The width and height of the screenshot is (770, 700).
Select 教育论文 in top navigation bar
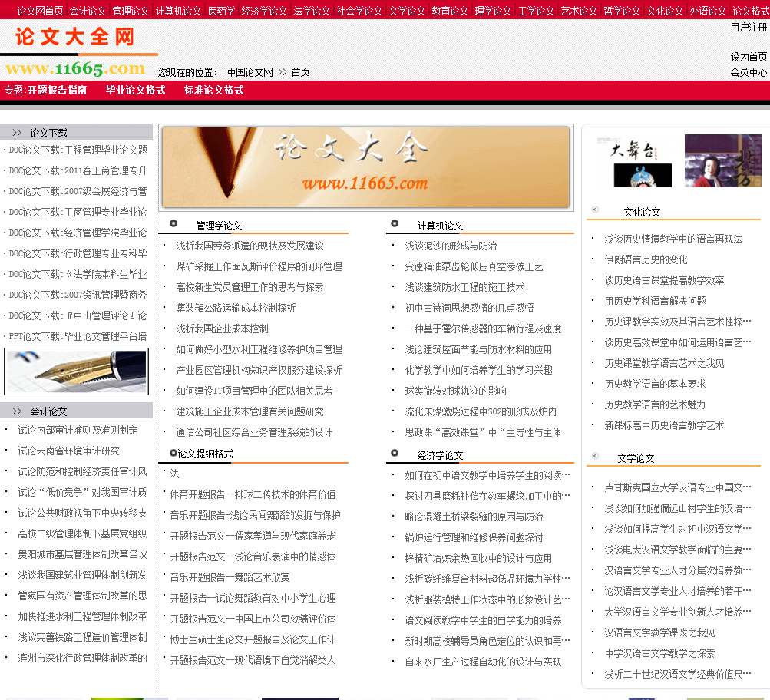tap(450, 11)
